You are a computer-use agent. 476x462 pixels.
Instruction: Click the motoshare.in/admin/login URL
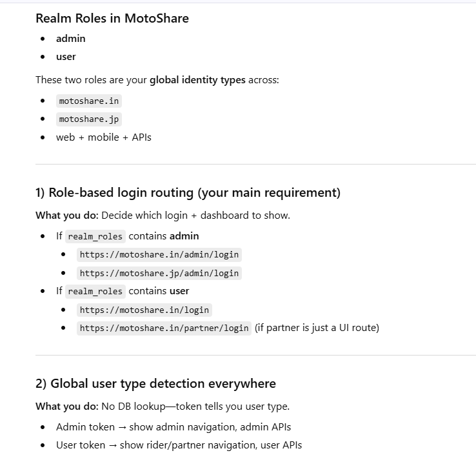(159, 255)
